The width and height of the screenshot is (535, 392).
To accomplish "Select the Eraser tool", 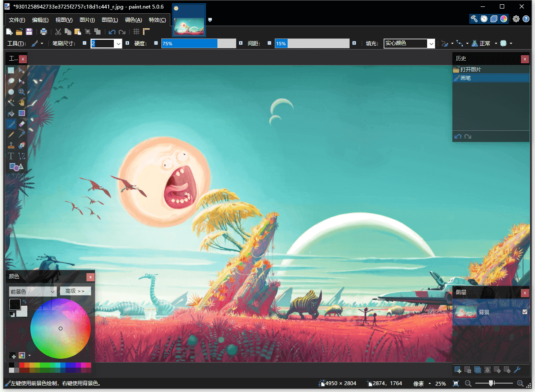I will [x=22, y=124].
